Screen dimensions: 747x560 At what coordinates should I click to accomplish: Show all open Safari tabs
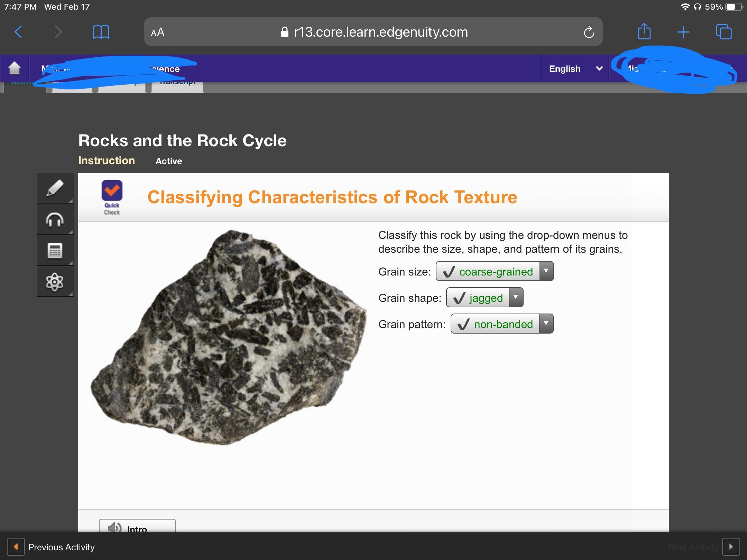[723, 32]
